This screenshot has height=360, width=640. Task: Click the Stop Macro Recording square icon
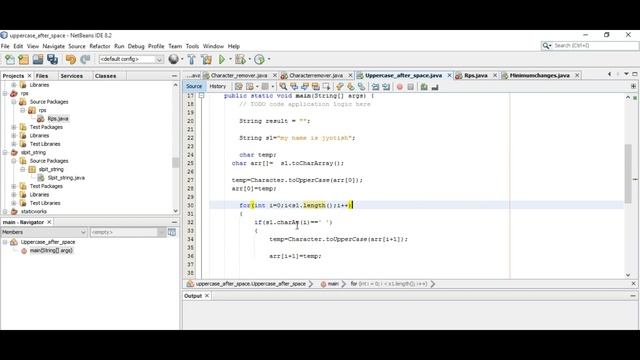411,87
